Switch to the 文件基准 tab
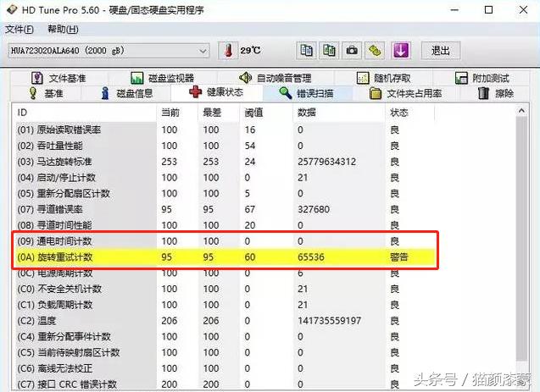This screenshot has width=540, height=392. tap(58, 78)
